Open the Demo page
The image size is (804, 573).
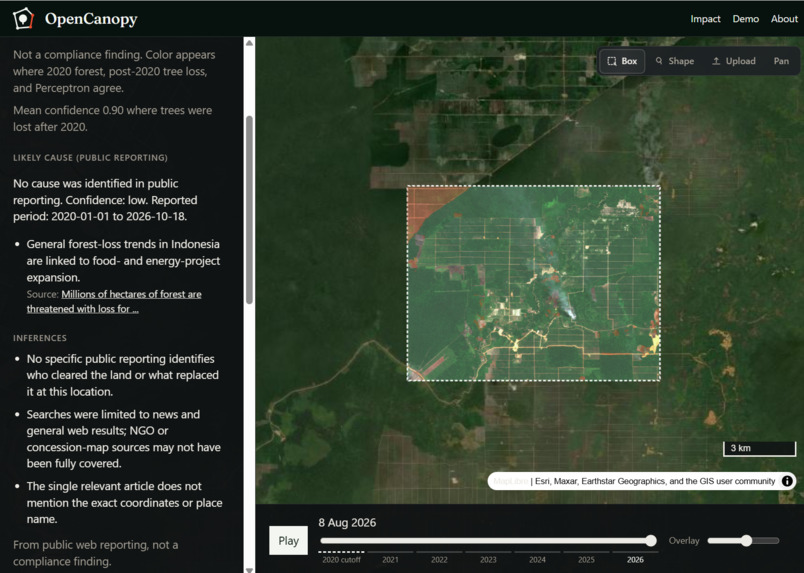pos(746,19)
